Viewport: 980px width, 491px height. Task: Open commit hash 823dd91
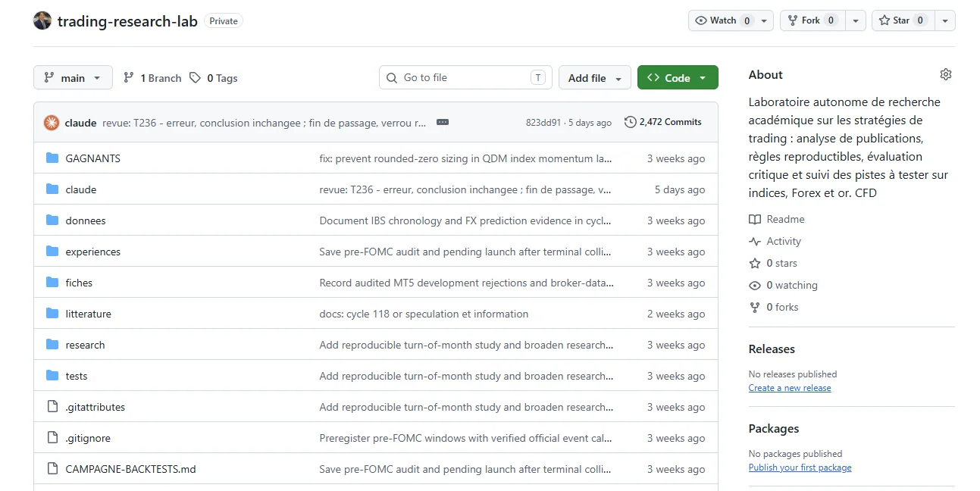543,122
